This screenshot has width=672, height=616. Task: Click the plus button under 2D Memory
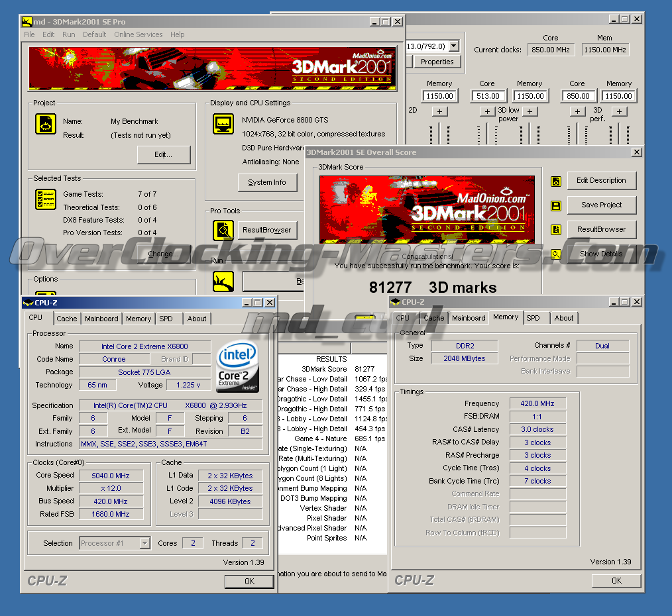click(439, 112)
